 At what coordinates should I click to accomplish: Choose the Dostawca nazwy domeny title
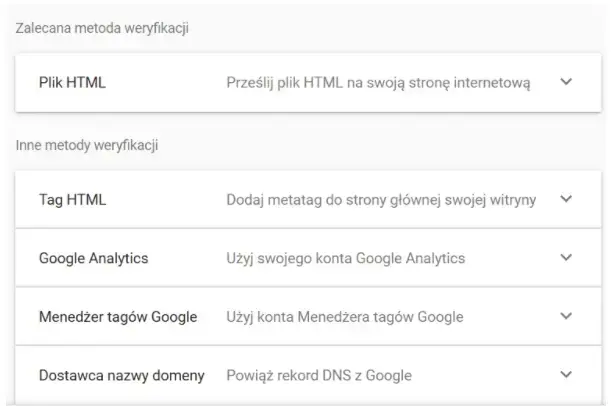pyautogui.click(x=121, y=376)
